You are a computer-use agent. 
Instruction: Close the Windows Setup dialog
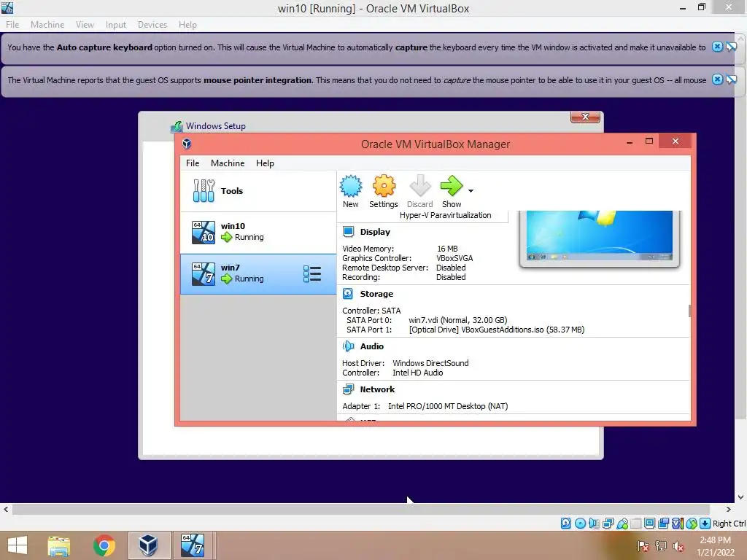click(585, 117)
